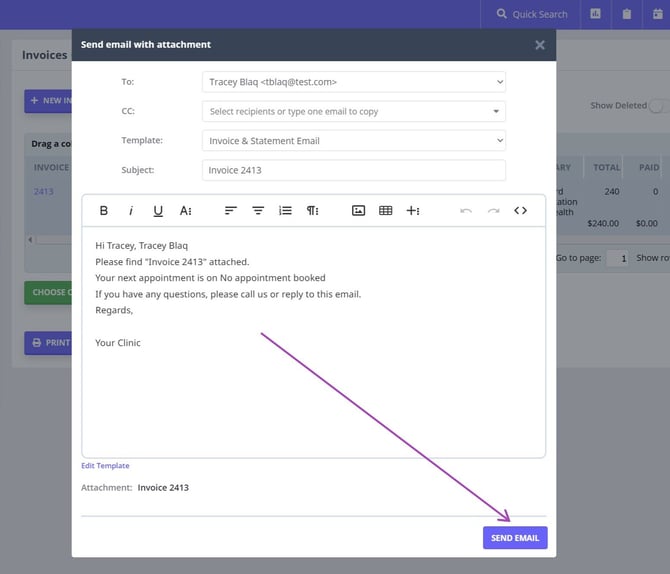Image resolution: width=670 pixels, height=574 pixels.
Task: Underline the selected email text
Action: (x=158, y=211)
